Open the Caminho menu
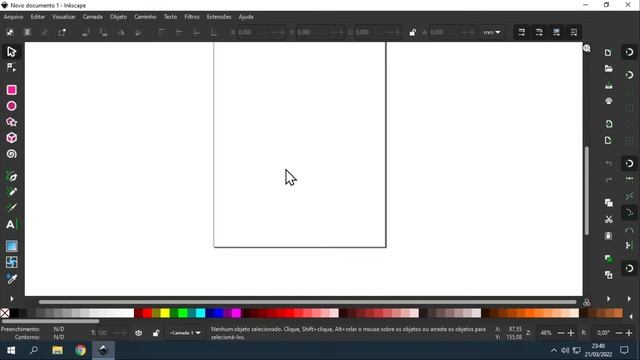640x360 pixels. coord(145,17)
